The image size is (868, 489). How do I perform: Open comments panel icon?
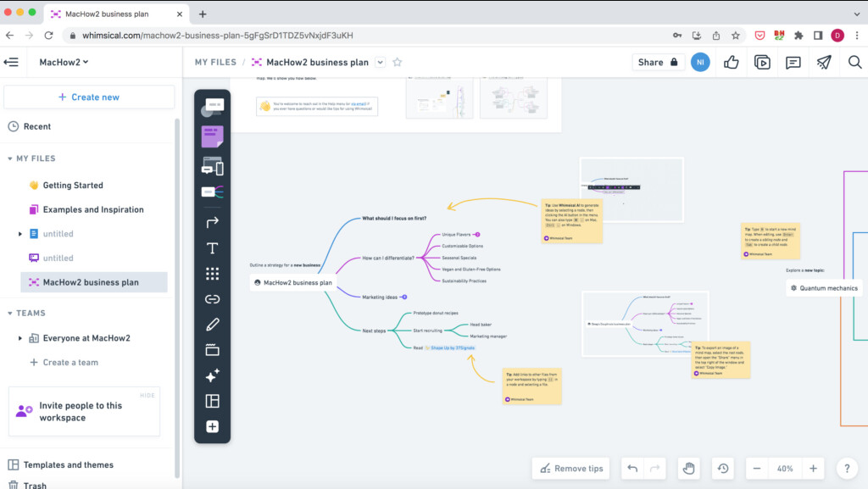(793, 62)
